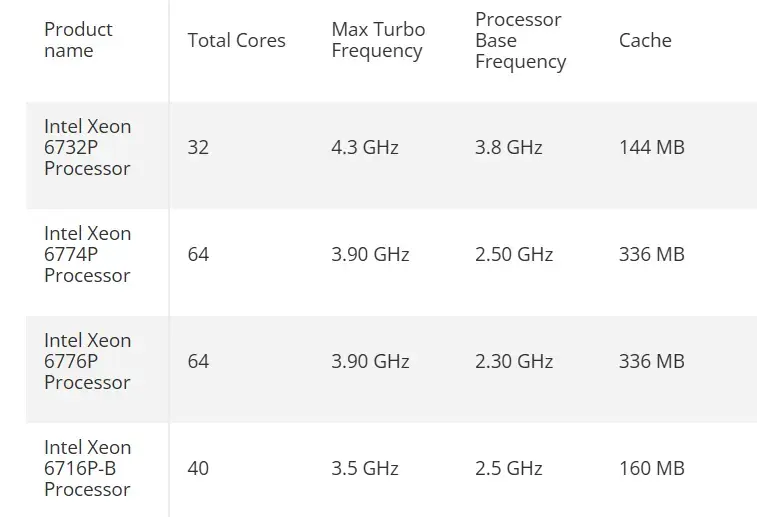Click the 2.50 GHz base frequency cell
Image resolution: width=757 pixels, height=517 pixels.
coord(514,254)
